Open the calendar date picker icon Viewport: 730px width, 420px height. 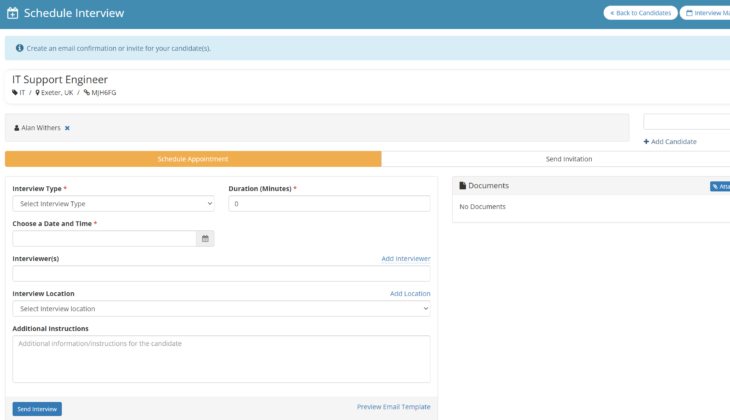tap(205, 239)
